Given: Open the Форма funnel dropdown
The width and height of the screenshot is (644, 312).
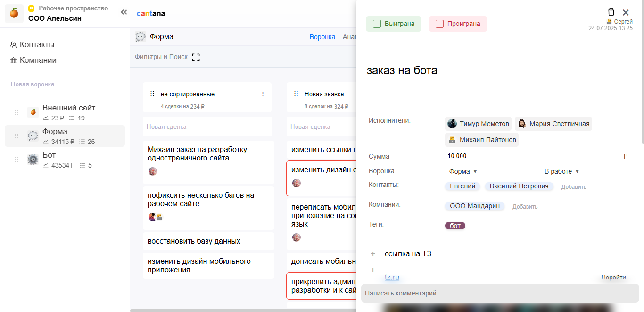Looking at the screenshot, I should click(462, 170).
